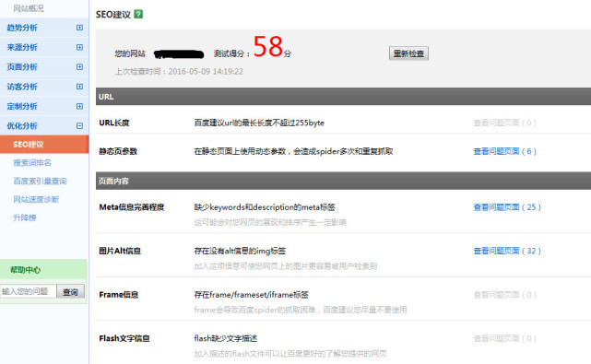Click the flash缺少文字描述 text
The height and width of the screenshot is (364, 591).
click(x=225, y=338)
